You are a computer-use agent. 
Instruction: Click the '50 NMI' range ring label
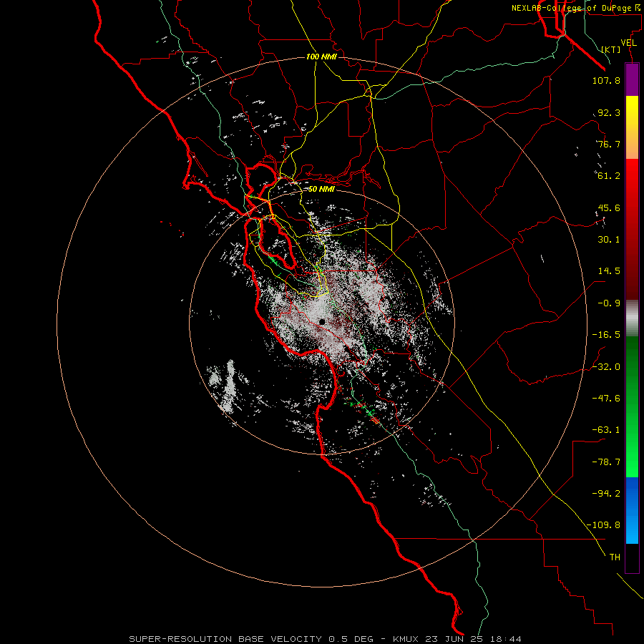[321, 189]
